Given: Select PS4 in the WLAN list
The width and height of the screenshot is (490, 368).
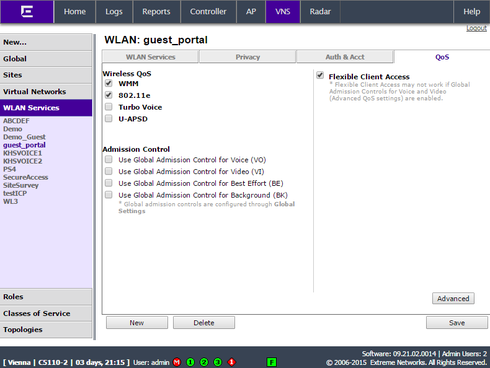Looking at the screenshot, I should tap(10, 169).
